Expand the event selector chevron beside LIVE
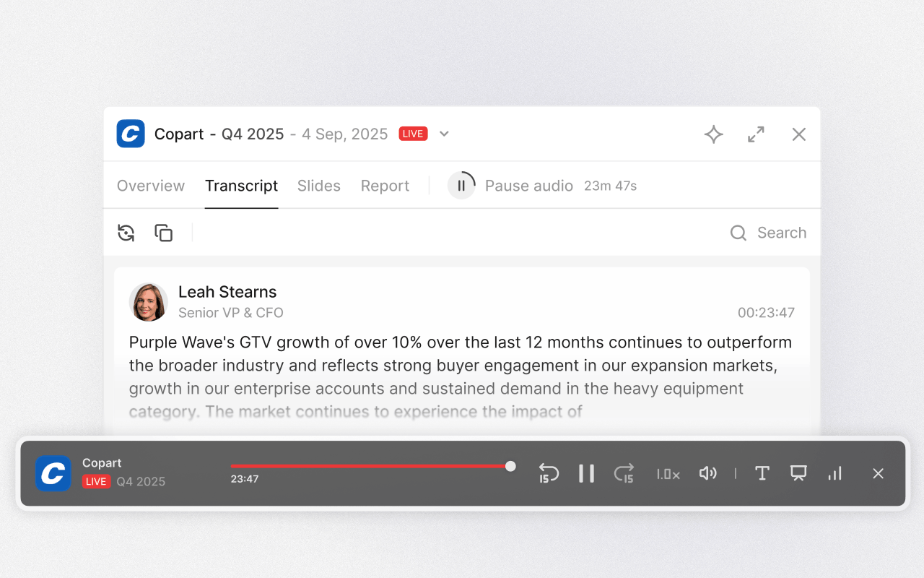This screenshot has width=924, height=578. (x=445, y=134)
